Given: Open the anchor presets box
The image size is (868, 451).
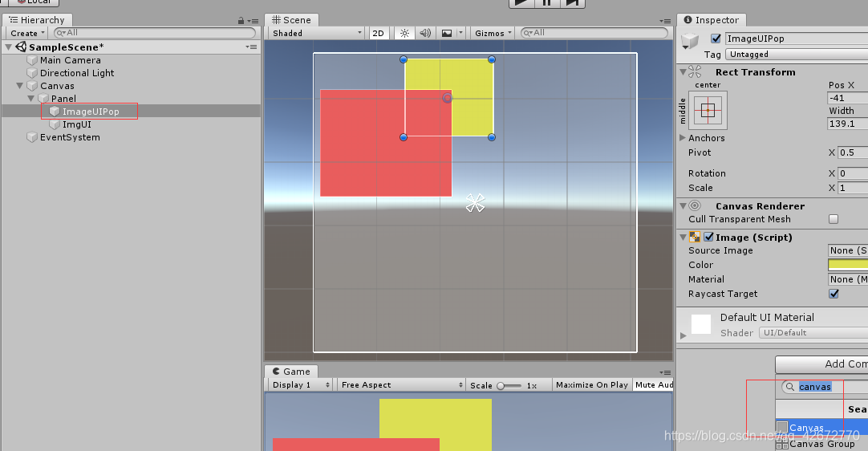Looking at the screenshot, I should click(x=708, y=110).
